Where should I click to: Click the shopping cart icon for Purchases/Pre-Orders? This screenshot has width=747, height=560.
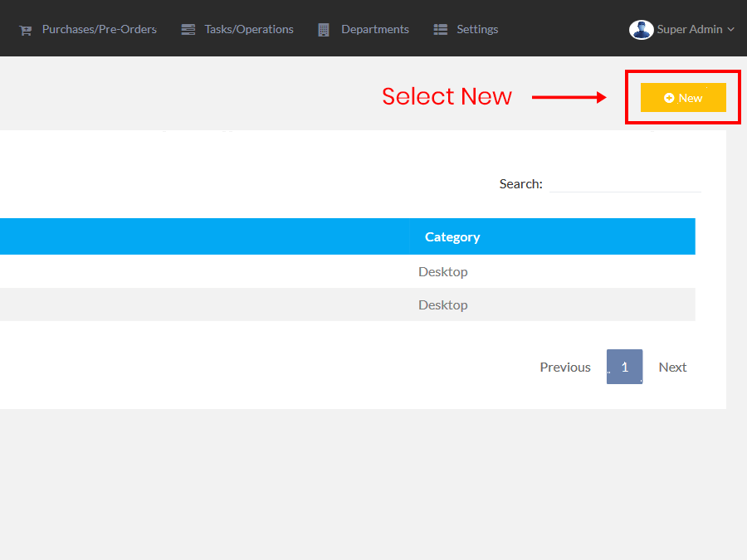click(x=26, y=30)
